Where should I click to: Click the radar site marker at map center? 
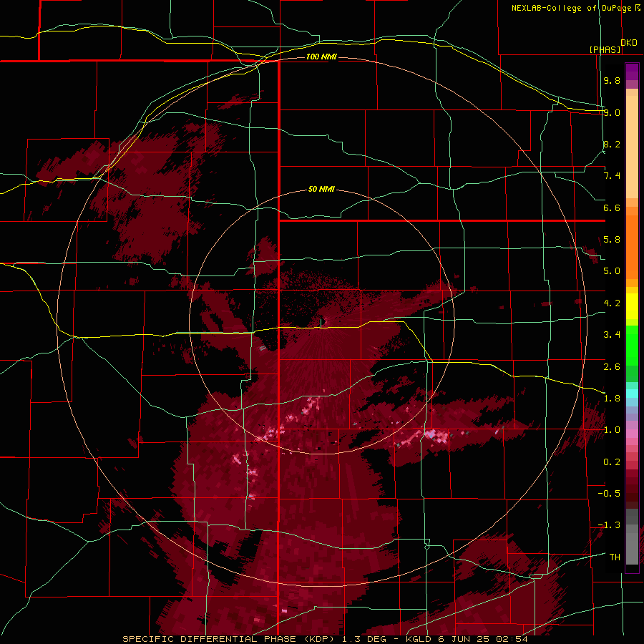[x=321, y=322]
